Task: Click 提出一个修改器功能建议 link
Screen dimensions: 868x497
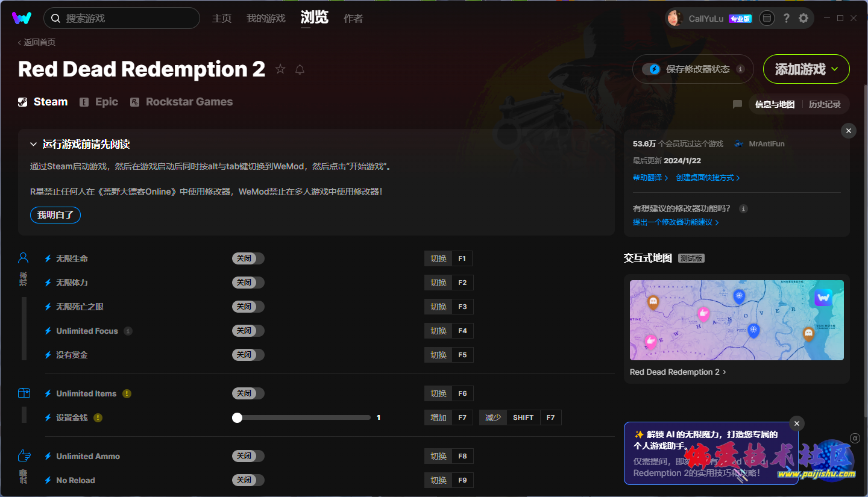Action: coord(676,222)
